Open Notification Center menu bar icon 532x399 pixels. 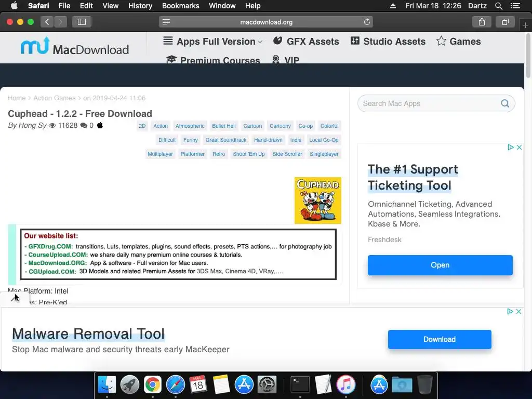[515, 6]
